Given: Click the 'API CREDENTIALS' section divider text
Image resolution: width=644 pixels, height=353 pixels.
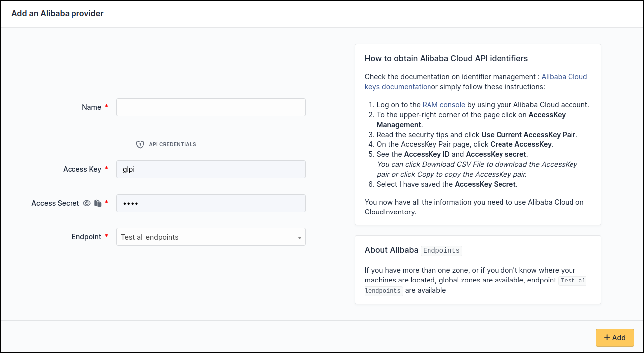Looking at the screenshot, I should (x=172, y=144).
